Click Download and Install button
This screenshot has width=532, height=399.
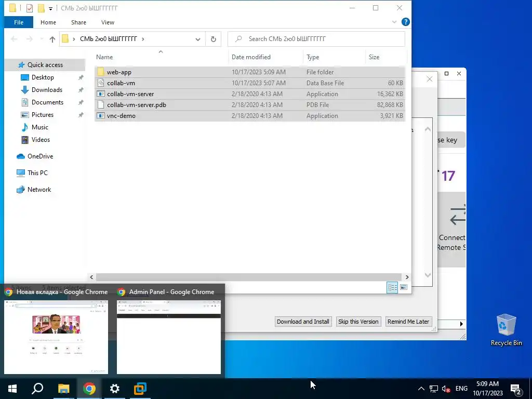click(x=303, y=322)
